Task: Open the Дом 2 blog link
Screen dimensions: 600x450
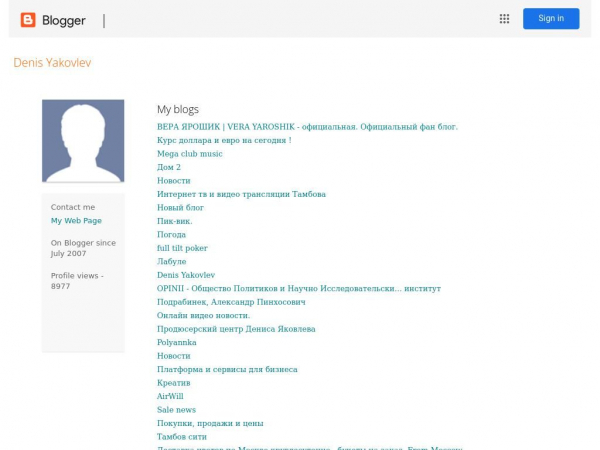Action: pyautogui.click(x=168, y=168)
